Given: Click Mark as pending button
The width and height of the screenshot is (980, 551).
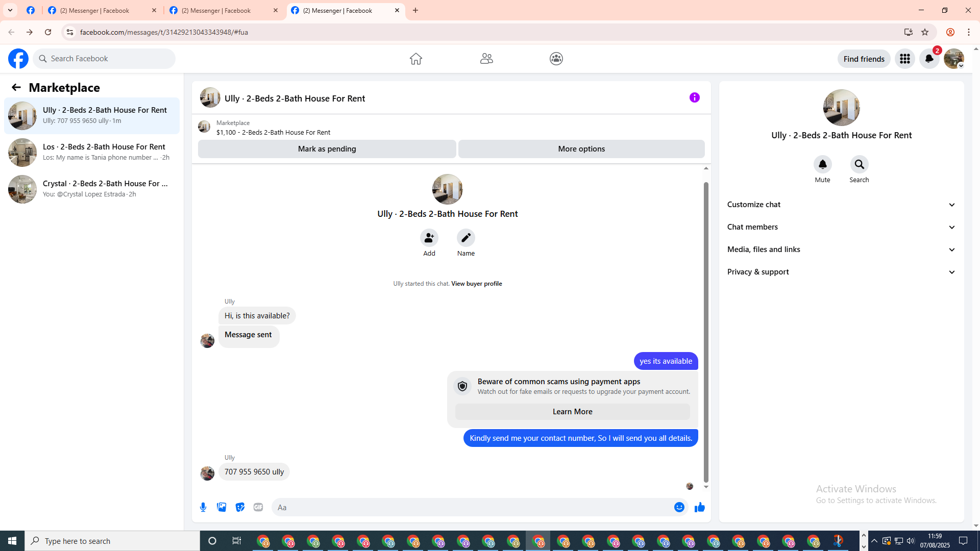Looking at the screenshot, I should coord(327,149).
